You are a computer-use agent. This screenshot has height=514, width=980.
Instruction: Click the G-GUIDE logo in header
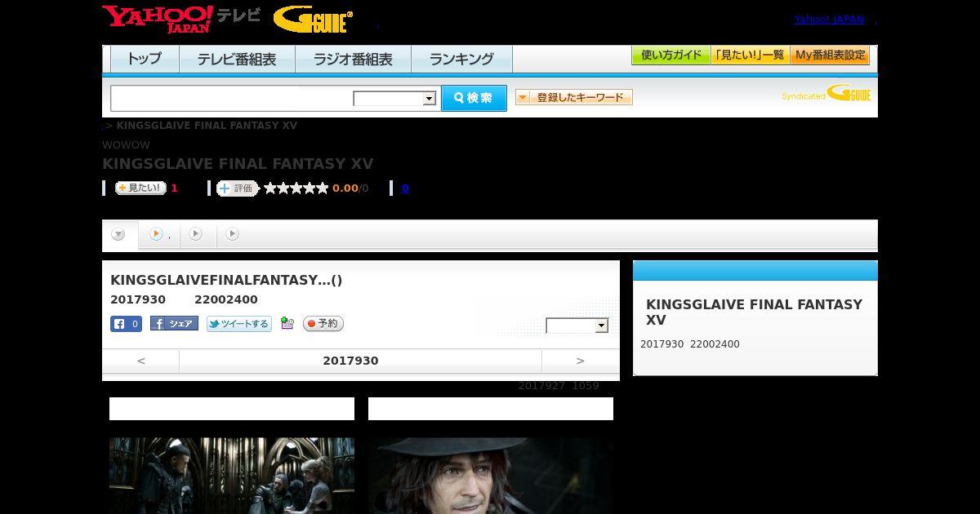pyautogui.click(x=313, y=19)
